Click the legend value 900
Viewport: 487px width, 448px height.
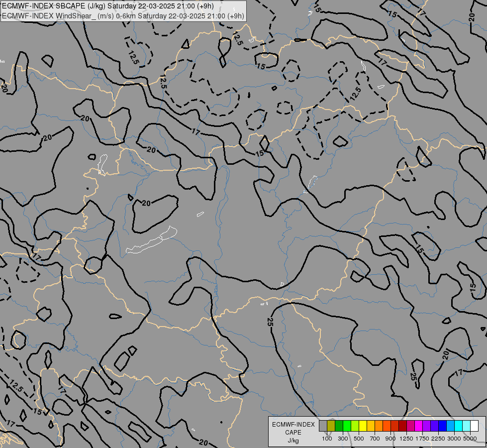[390, 439]
